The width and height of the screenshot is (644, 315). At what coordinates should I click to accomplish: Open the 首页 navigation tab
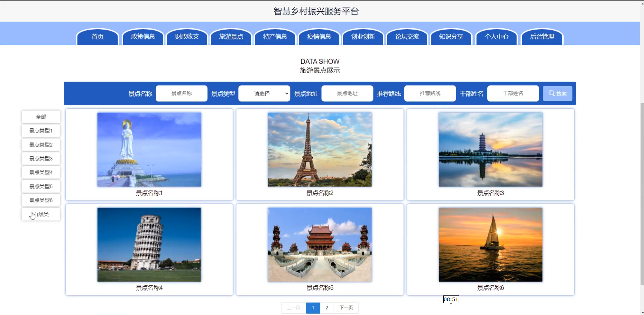click(98, 37)
